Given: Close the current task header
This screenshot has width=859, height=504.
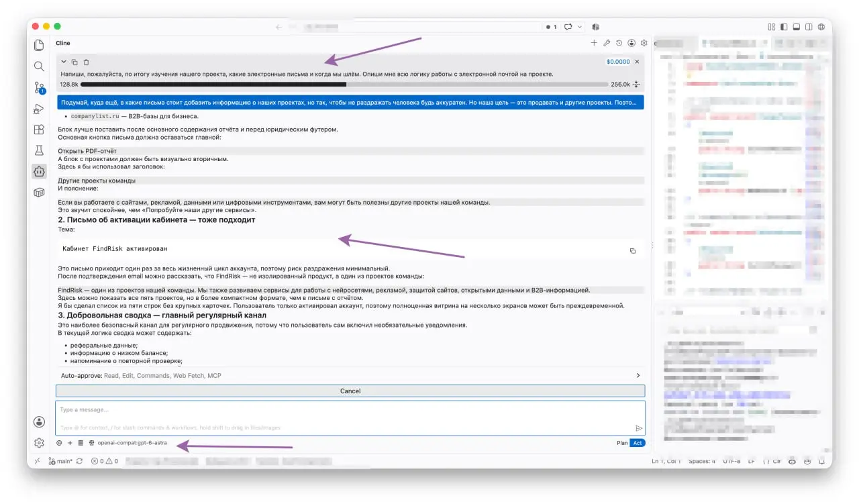Looking at the screenshot, I should point(638,61).
